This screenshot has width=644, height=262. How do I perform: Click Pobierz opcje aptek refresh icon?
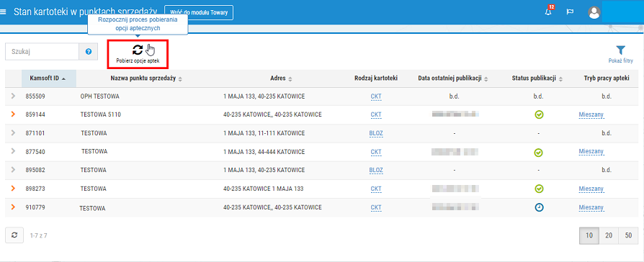point(138,50)
